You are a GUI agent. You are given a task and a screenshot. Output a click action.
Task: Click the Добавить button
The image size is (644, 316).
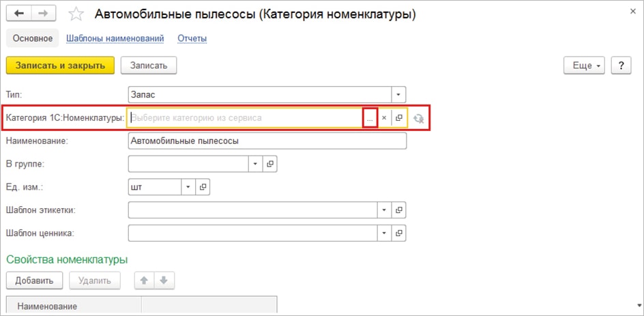point(34,280)
